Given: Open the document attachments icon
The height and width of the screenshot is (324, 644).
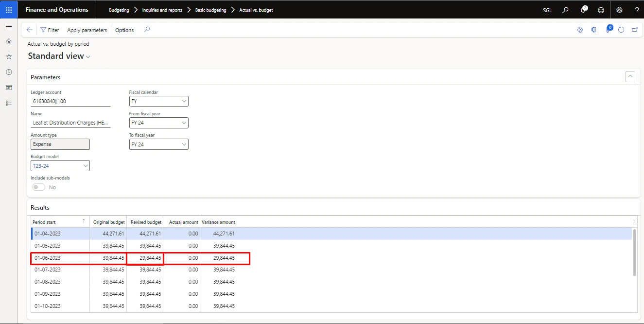Looking at the screenshot, I should [x=608, y=30].
